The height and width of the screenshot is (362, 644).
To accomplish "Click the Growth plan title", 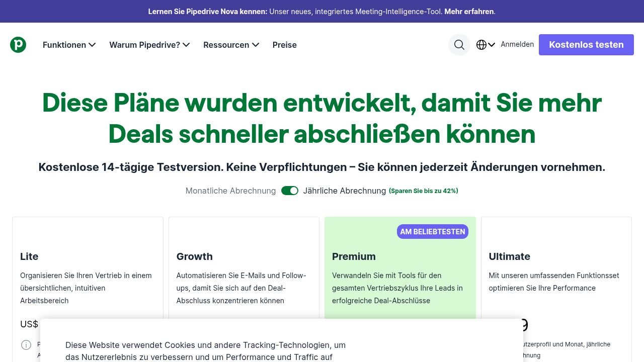I will pos(195,256).
